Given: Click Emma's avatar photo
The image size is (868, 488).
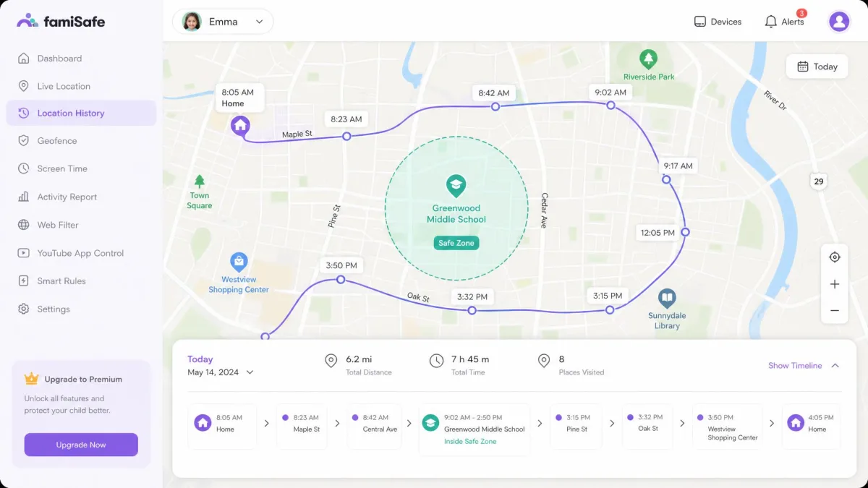Looking at the screenshot, I should click(192, 22).
